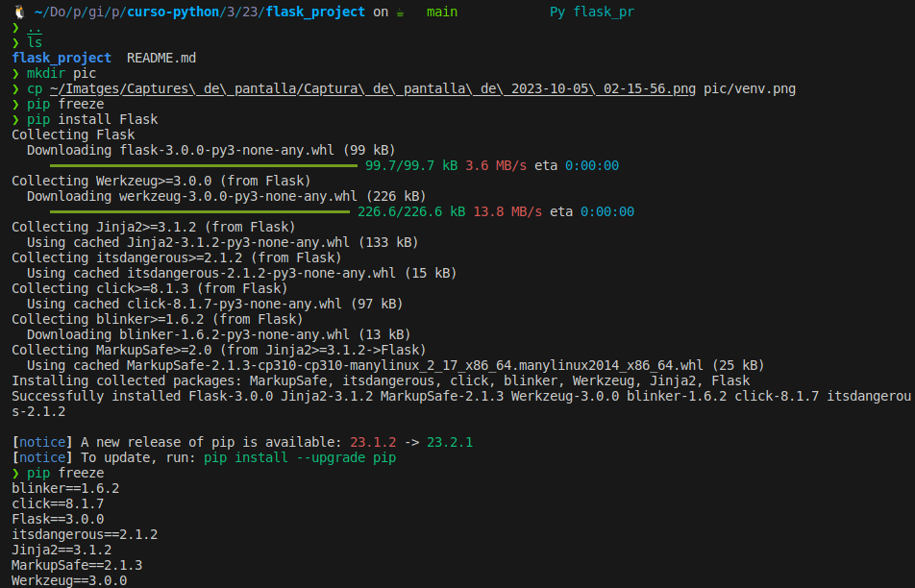The width and height of the screenshot is (915, 588).
Task: Click the Linux penguin icon in prompt
Action: (x=18, y=12)
